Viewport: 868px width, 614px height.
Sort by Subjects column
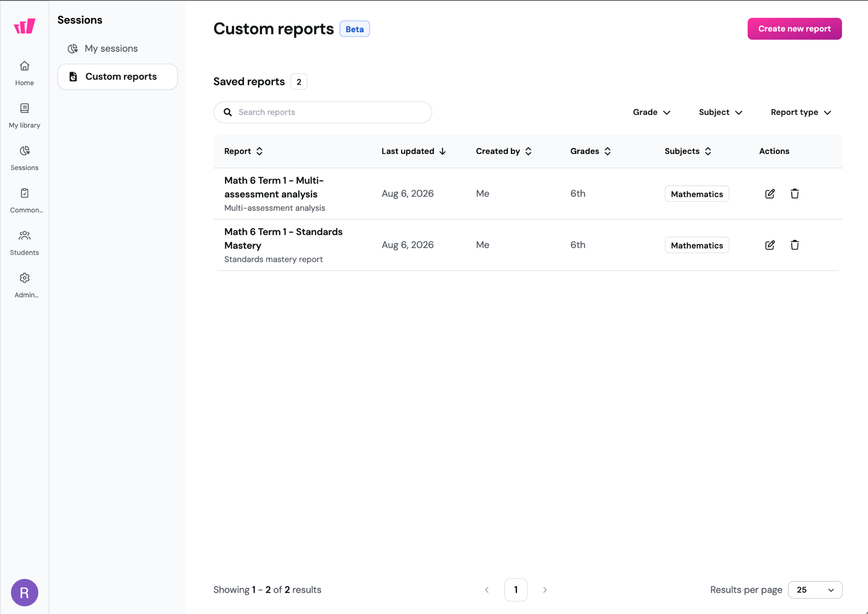(x=688, y=151)
